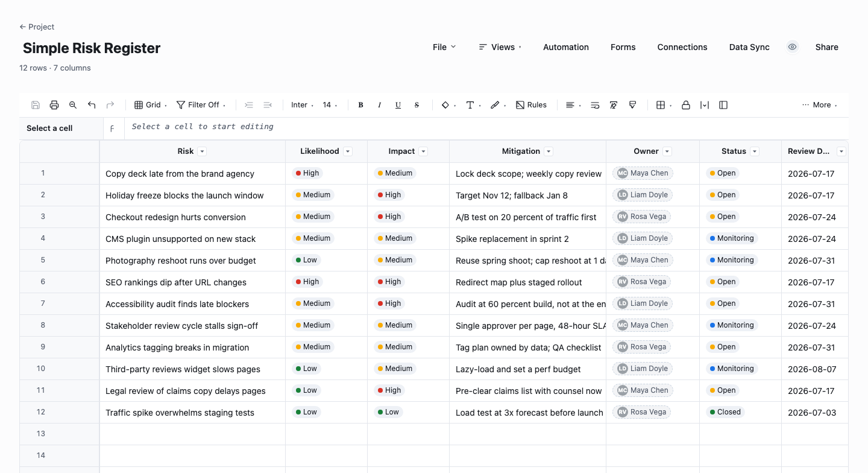Click the format painter icon
868x473 pixels.
point(632,105)
